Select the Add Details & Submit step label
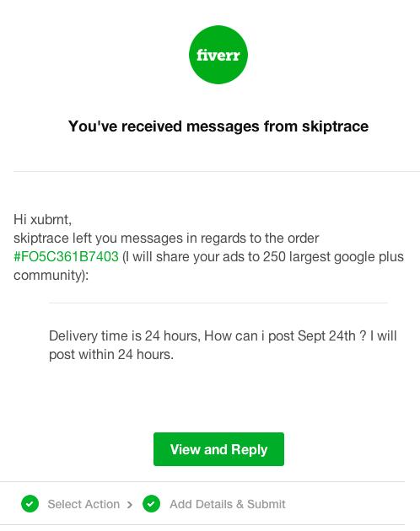420x531 pixels. [228, 504]
